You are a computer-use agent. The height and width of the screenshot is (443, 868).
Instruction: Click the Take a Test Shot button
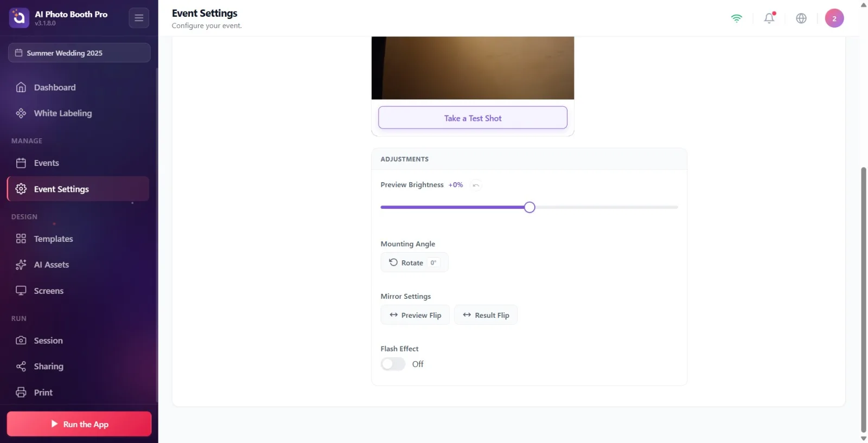click(473, 118)
